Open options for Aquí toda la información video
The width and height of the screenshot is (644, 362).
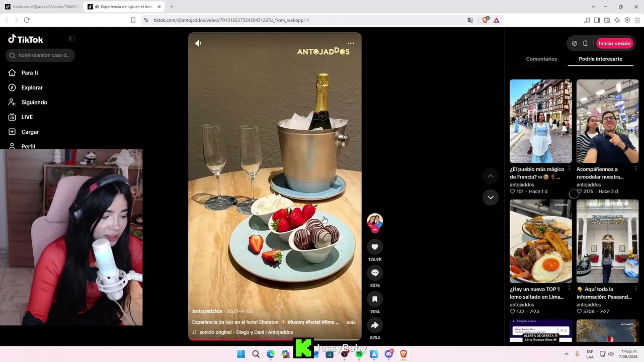[635, 289]
